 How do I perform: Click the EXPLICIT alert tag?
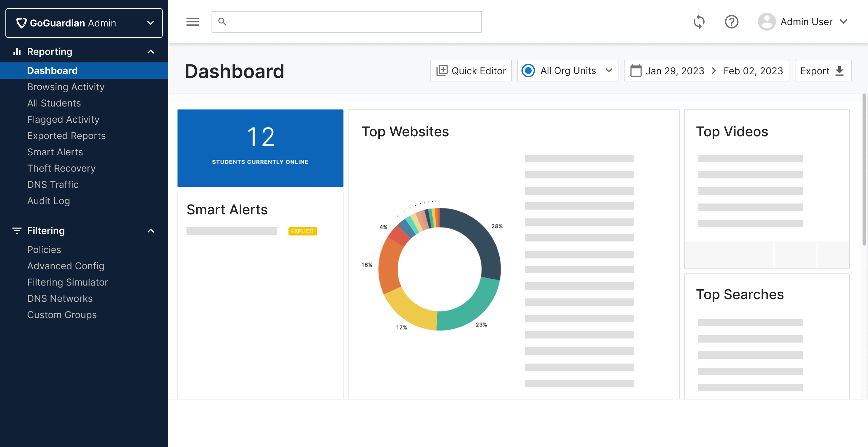click(x=302, y=231)
